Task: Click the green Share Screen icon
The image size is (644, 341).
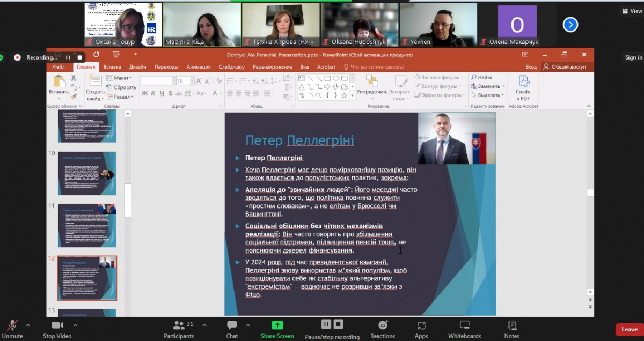Action: (x=277, y=325)
